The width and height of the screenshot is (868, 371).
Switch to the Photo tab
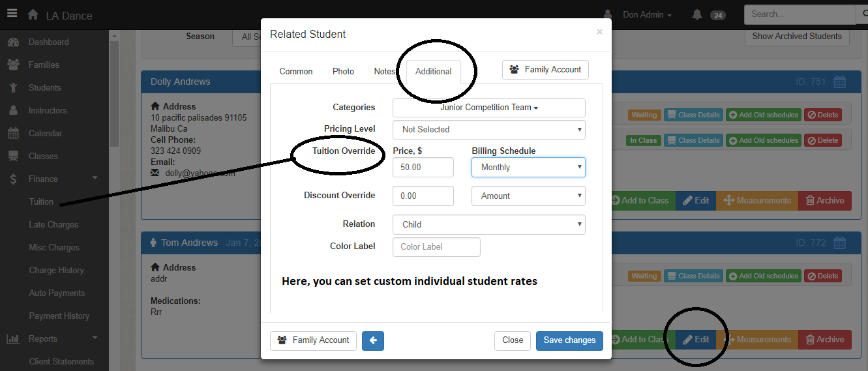click(343, 72)
